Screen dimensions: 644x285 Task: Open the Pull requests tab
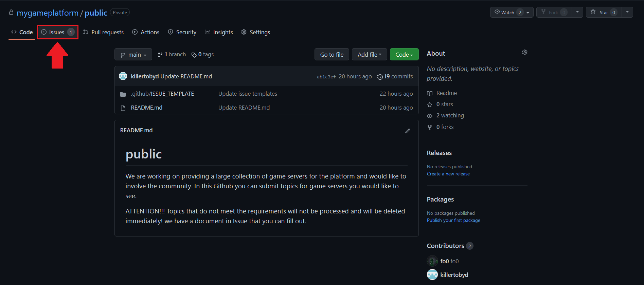click(103, 32)
